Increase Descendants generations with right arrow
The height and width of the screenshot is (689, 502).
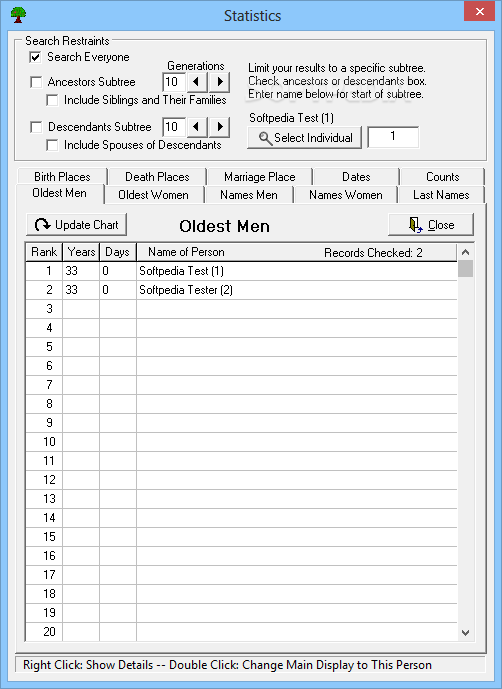pos(219,127)
